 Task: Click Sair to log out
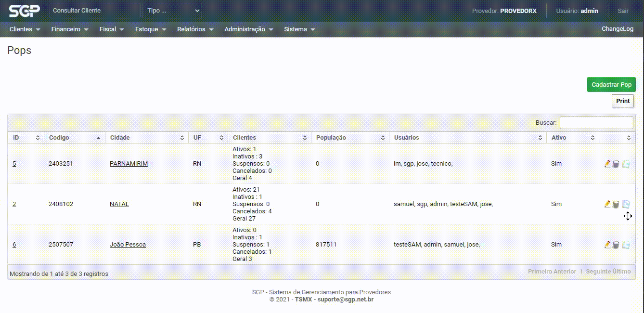[x=623, y=11]
